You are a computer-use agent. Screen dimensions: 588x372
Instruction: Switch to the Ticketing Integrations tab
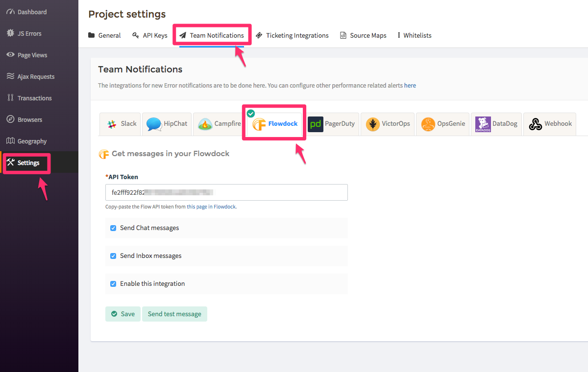[292, 35]
